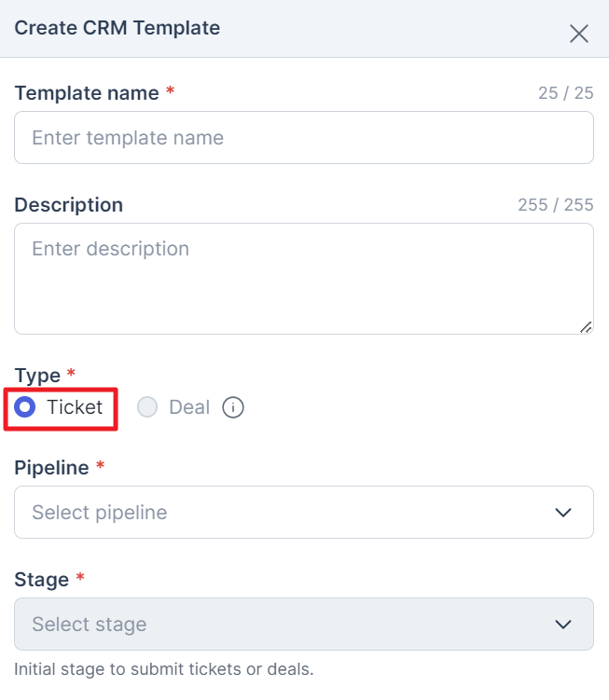Screen dimensions: 609x700
Task: Select the Deal radio button
Action: tap(147, 407)
